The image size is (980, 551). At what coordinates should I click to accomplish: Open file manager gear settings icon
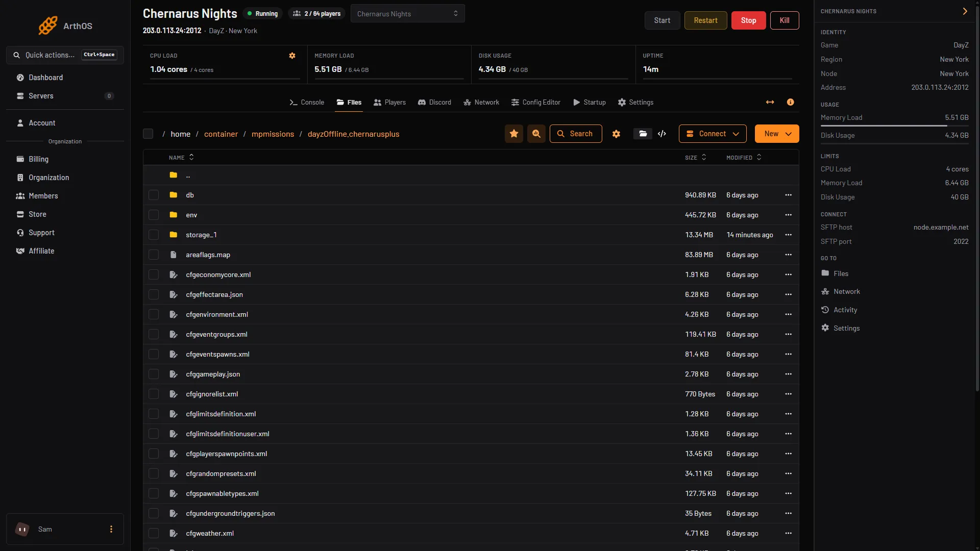coord(616,134)
